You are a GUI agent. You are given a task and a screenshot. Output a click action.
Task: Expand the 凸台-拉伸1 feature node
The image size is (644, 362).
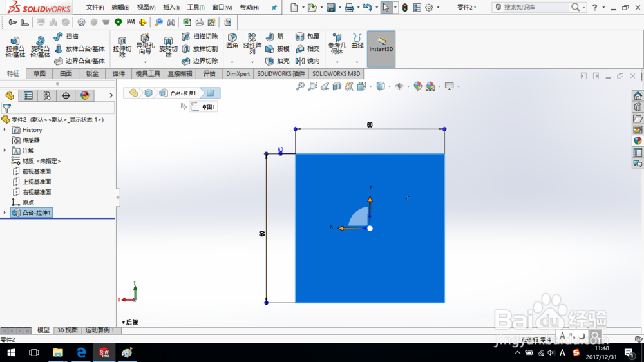click(5, 213)
